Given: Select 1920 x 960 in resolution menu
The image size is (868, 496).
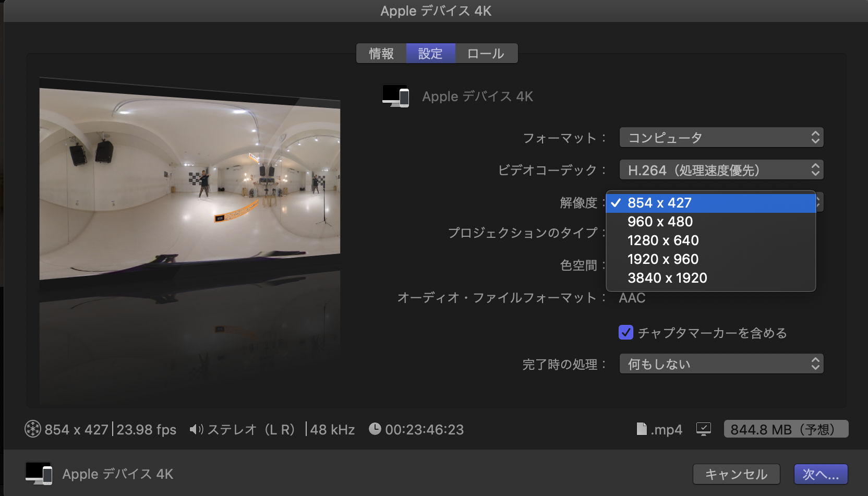Looking at the screenshot, I should point(711,259).
